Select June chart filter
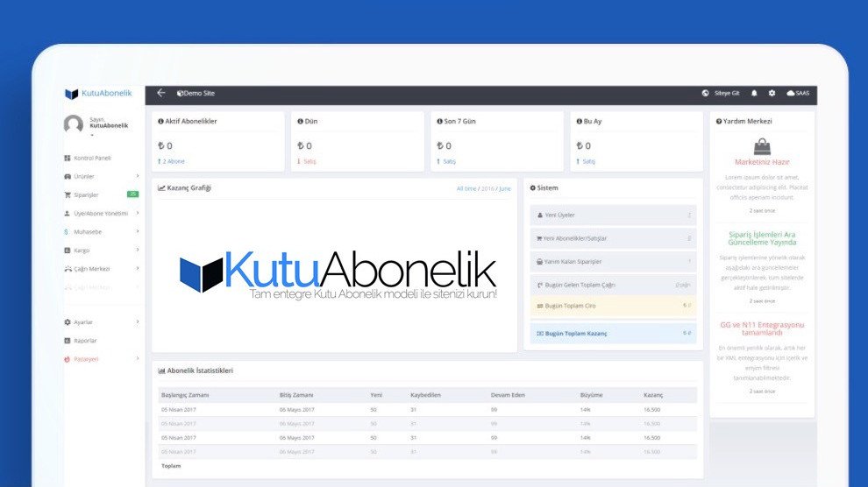868x487 pixels. [505, 188]
